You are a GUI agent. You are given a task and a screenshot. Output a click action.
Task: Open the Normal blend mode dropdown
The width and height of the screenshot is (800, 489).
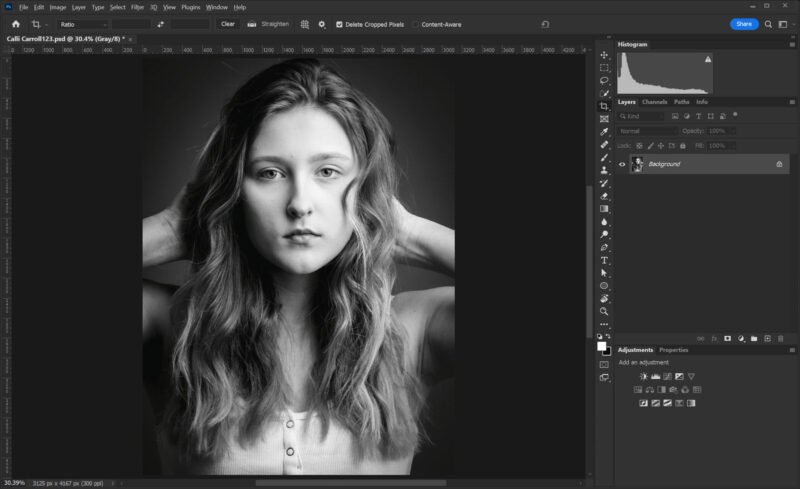click(x=647, y=131)
